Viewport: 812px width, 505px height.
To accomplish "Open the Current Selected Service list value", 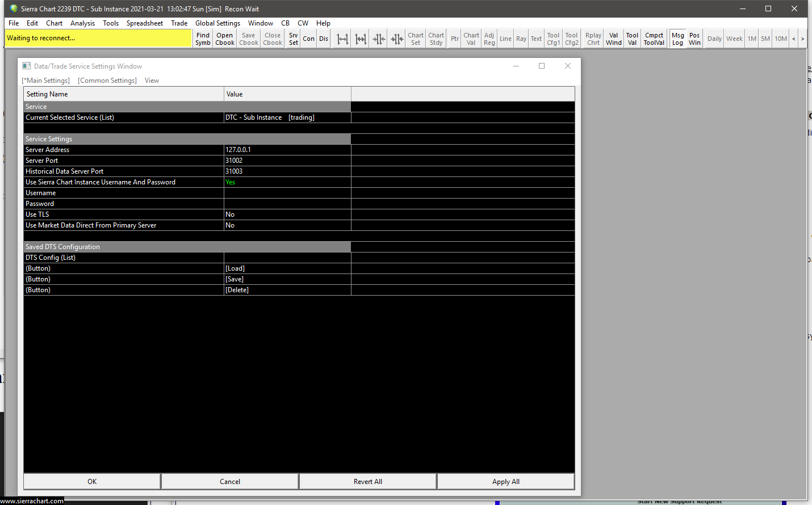I will coord(287,117).
